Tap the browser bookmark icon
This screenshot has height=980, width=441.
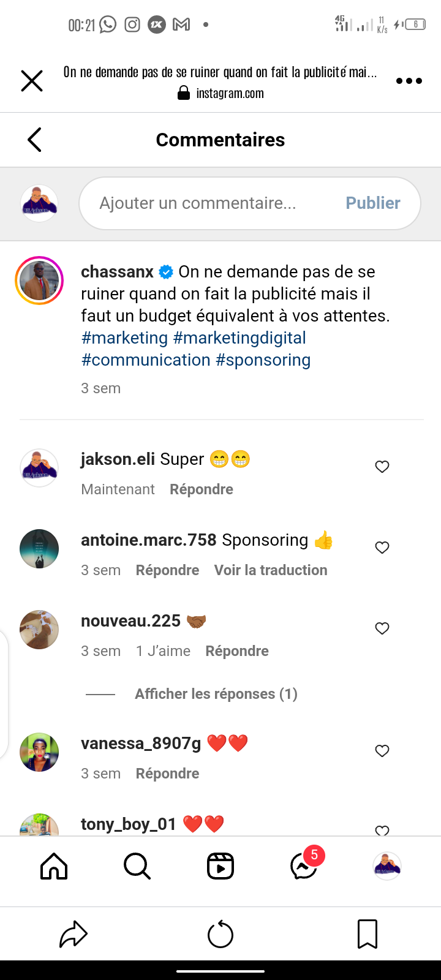click(x=367, y=935)
